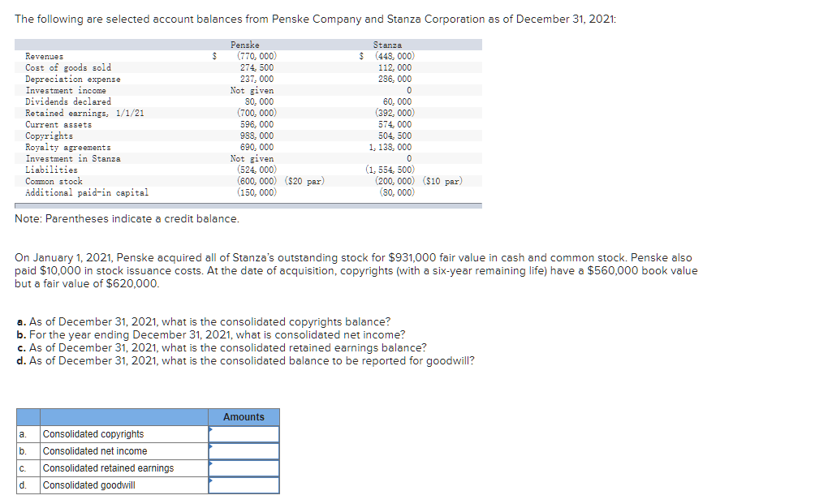The image size is (815, 504).
Task: Select Stanza current assets 574,000
Action: [x=395, y=125]
